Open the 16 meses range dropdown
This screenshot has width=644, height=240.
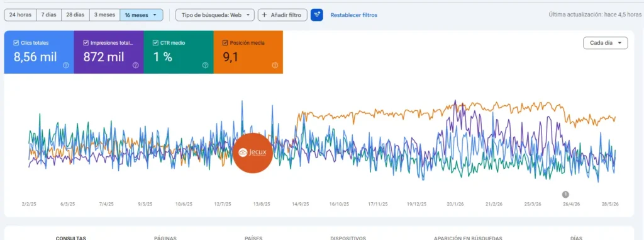click(x=142, y=15)
